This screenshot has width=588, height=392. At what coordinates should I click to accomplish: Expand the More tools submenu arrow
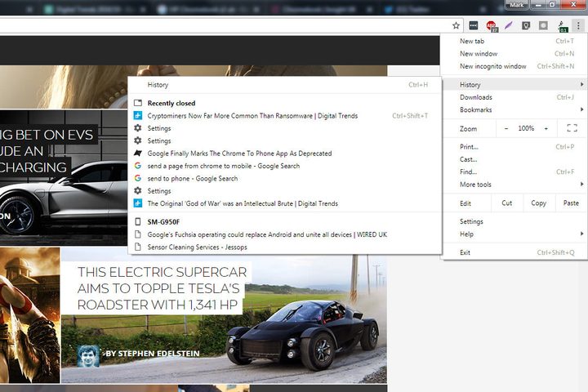pyautogui.click(x=581, y=185)
